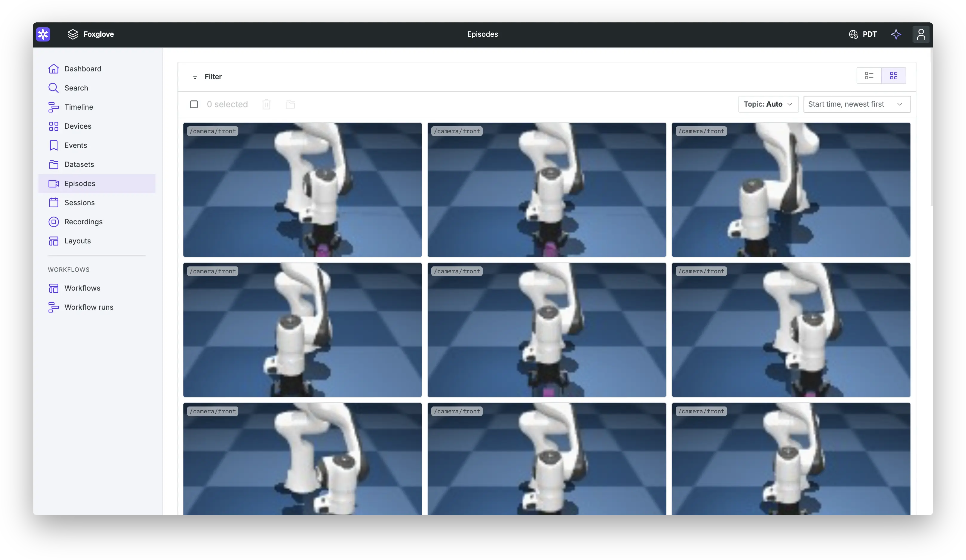This screenshot has height=560, width=966.
Task: Open first row right episode thumbnail
Action: pyautogui.click(x=791, y=190)
